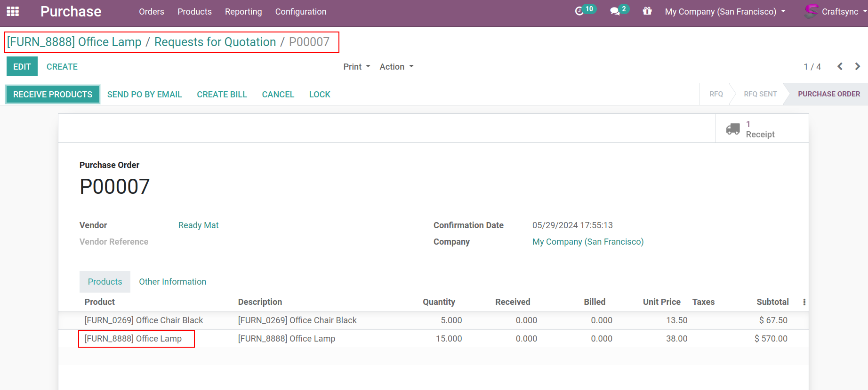Go to the previous record arrow
The image size is (868, 390).
pyautogui.click(x=840, y=66)
